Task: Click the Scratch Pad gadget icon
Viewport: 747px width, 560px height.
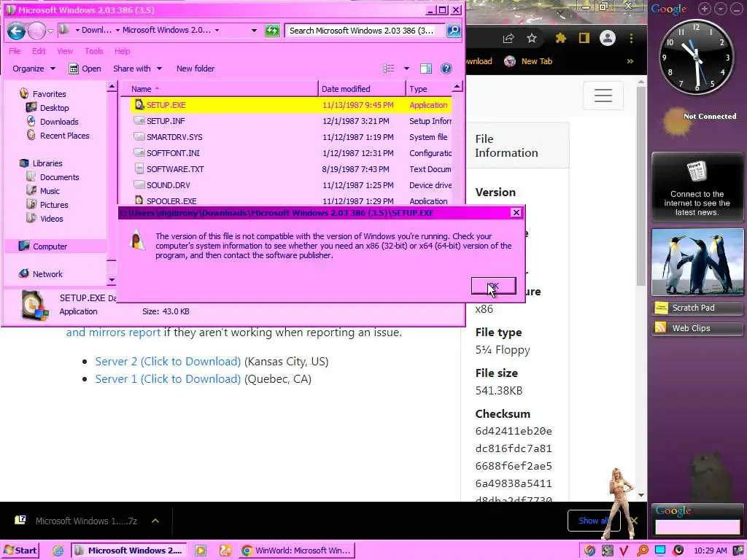Action: click(661, 308)
